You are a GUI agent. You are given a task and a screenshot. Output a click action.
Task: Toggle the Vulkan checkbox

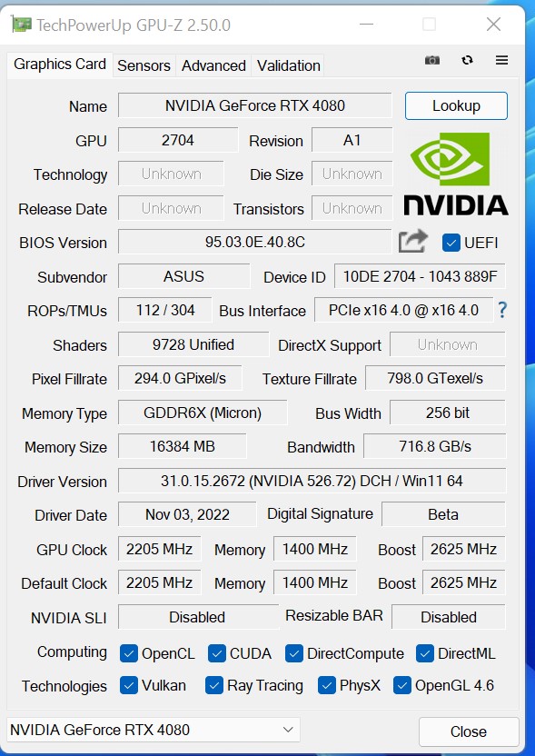tap(129, 685)
